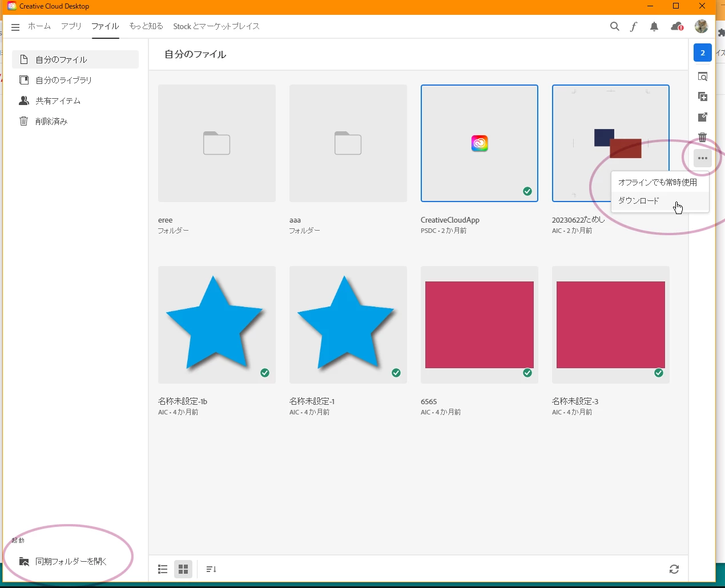This screenshot has width=725, height=588.
Task: Open the Stock とマーケットプレイス tab
Action: coord(216,26)
